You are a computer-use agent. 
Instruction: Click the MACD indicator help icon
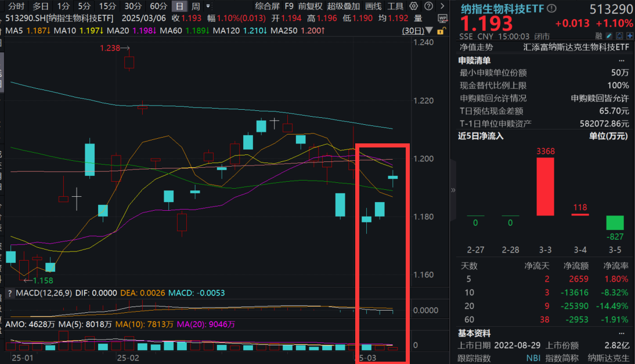[9, 293]
